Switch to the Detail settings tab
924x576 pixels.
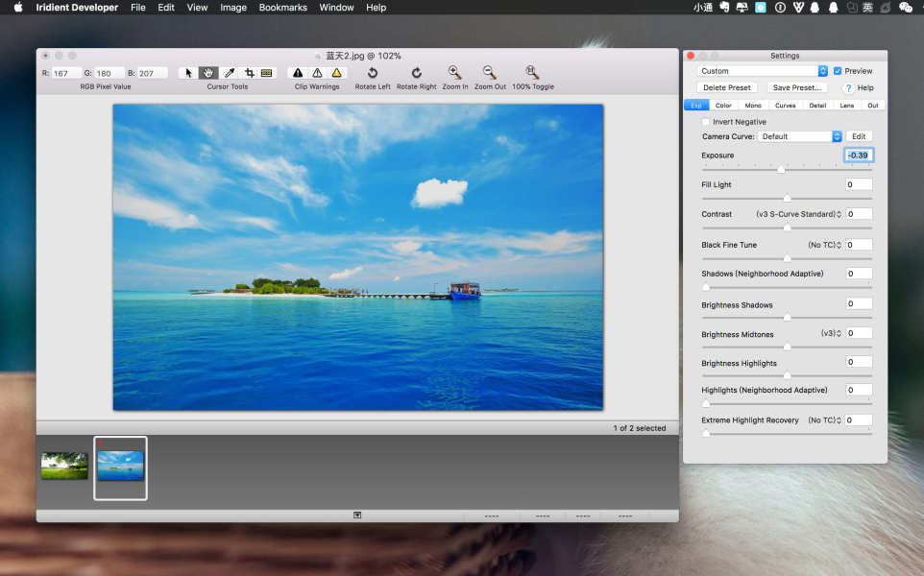click(x=817, y=106)
